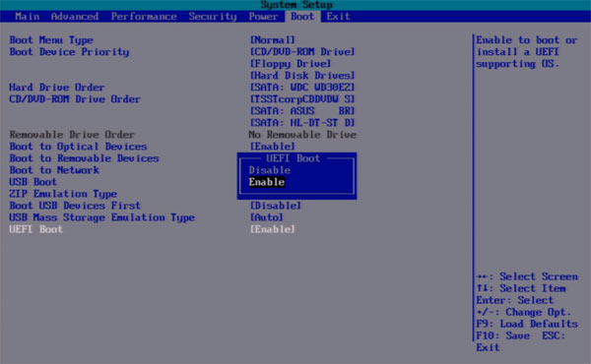Toggle Boot to Optical Devices Enable value
Viewport: 591px width, 364px height.
(x=273, y=147)
